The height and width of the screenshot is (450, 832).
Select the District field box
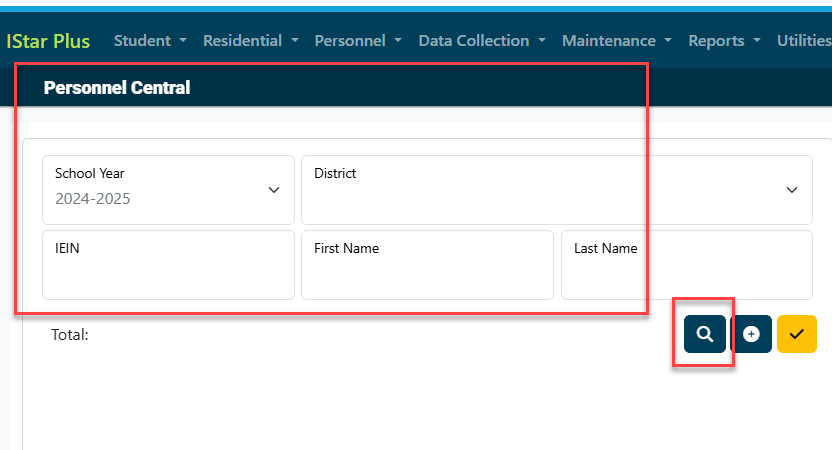557,190
